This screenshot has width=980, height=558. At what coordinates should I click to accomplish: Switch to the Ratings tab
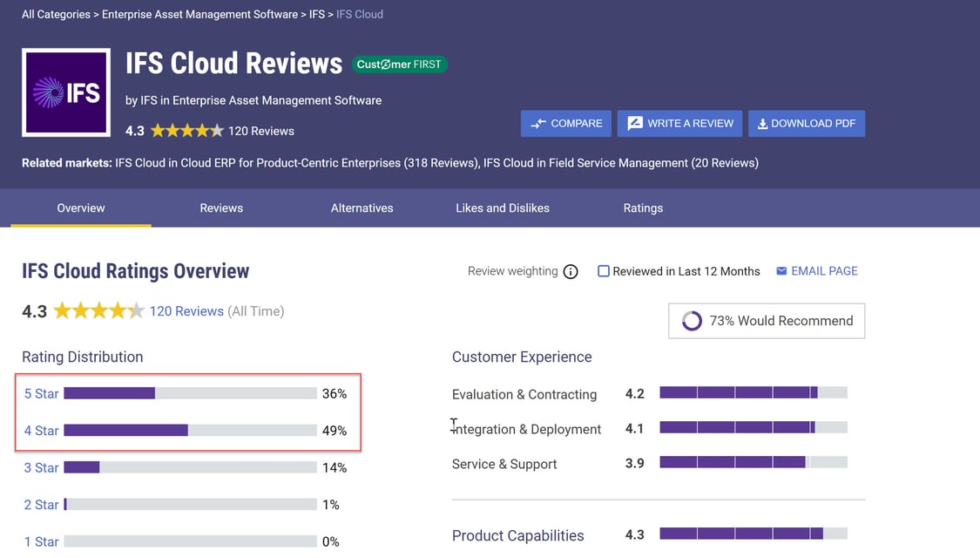click(x=643, y=208)
